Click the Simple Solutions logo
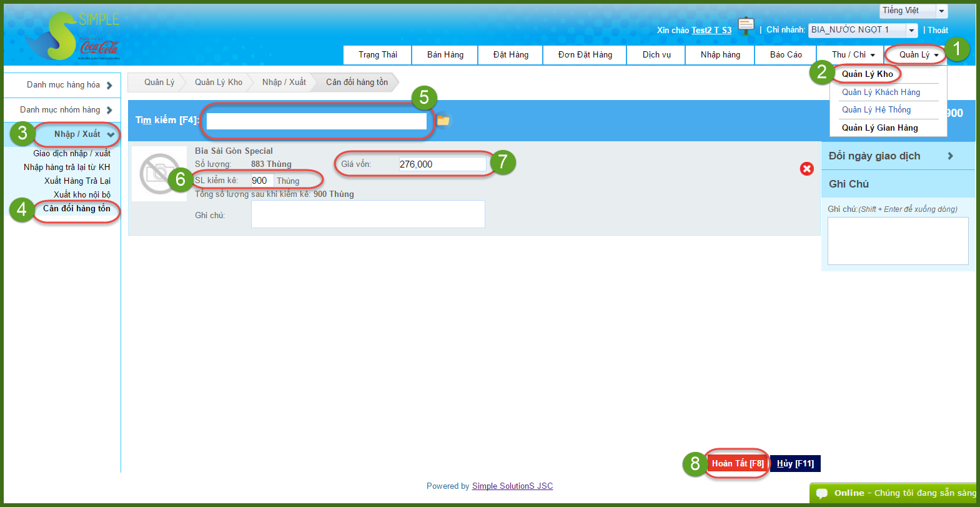The height and width of the screenshot is (507, 980). tap(72, 36)
